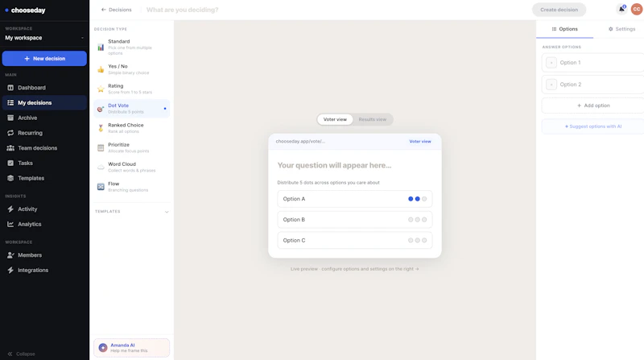Select the Prioritize decision type
Viewport: 644px width, 360px height.
pos(131,147)
